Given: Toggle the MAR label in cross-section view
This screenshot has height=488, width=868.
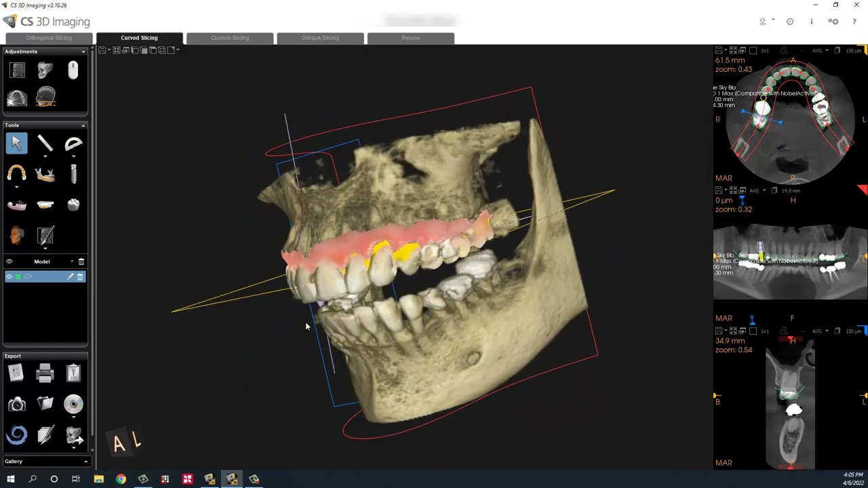Looking at the screenshot, I should (x=724, y=463).
